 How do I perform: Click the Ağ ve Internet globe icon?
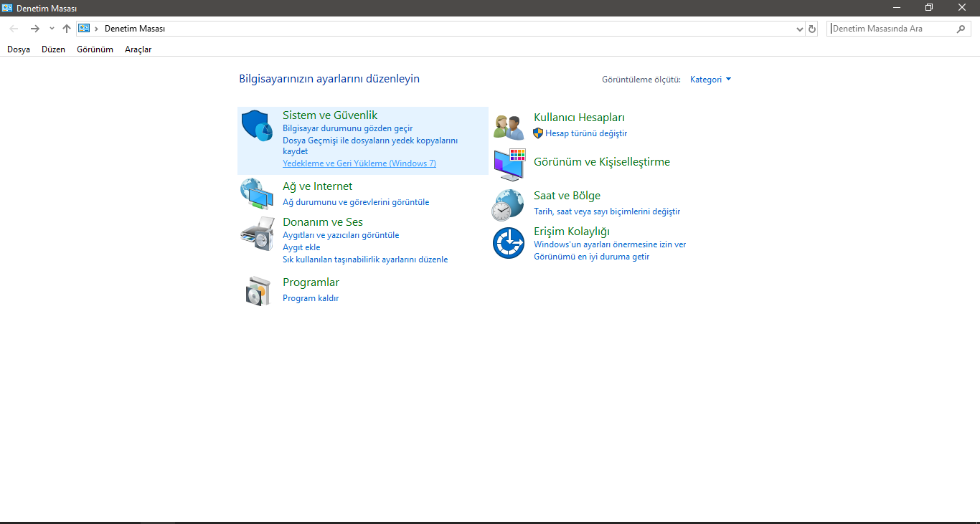(x=256, y=194)
